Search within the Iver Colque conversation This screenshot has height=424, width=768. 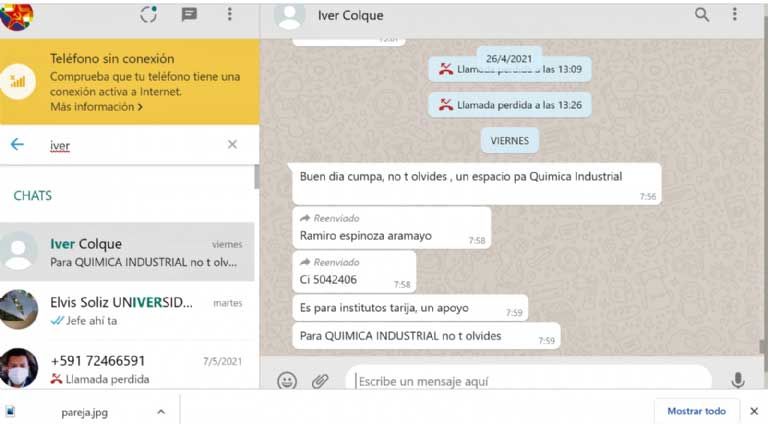click(702, 15)
